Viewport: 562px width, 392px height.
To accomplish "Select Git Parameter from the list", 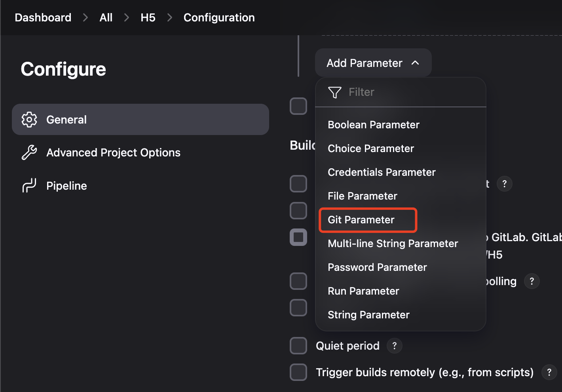I will (x=361, y=220).
